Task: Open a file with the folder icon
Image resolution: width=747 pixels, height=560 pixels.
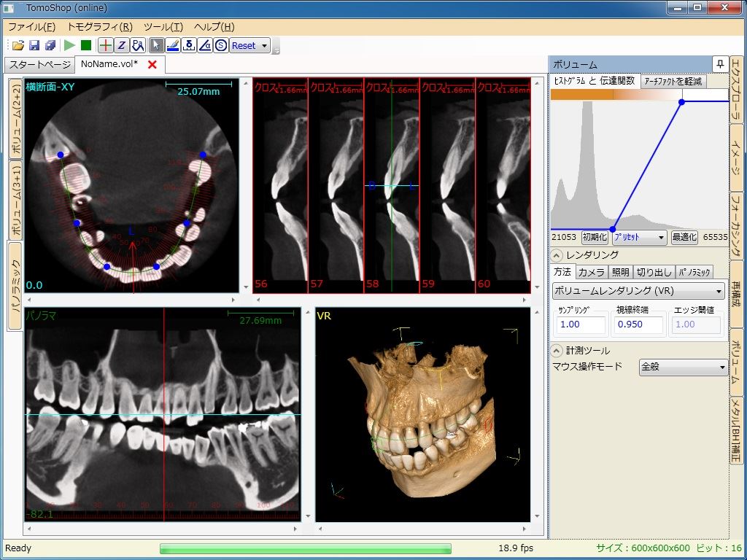Action: (18, 46)
